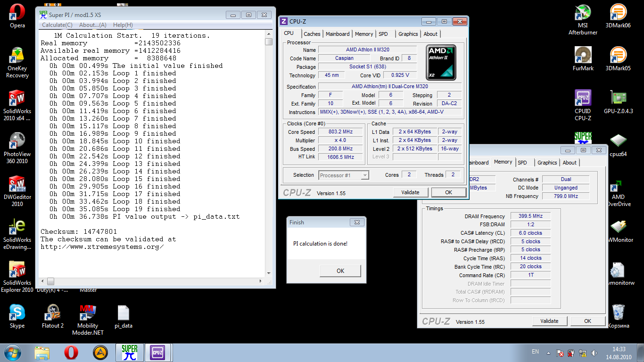Viewport: 644px width, 362px height.
Task: Open About...(A) menu in Super PI
Action: coord(93,25)
